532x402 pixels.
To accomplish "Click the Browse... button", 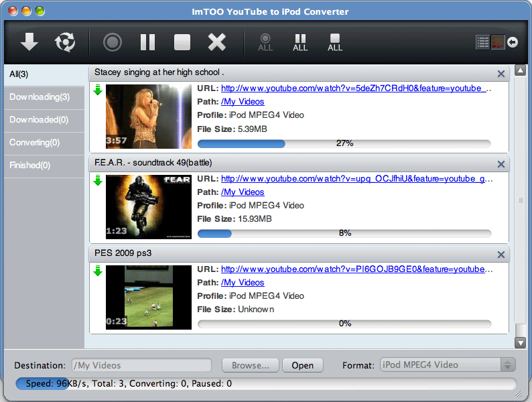I will (251, 365).
